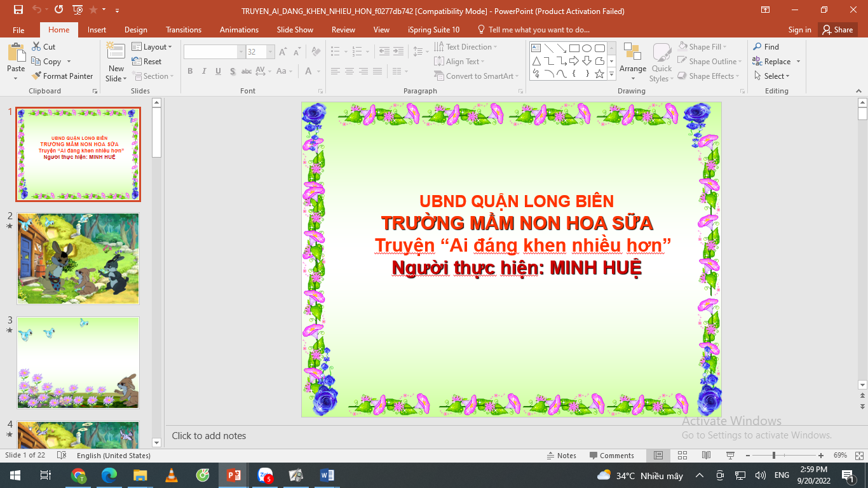
Task: Open Reading View from status bar
Action: coord(706,456)
